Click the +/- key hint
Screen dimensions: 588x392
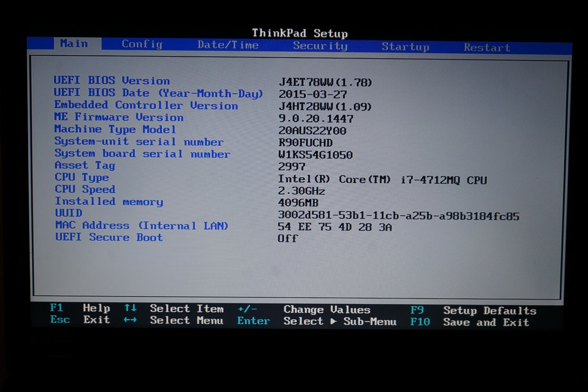tap(247, 309)
